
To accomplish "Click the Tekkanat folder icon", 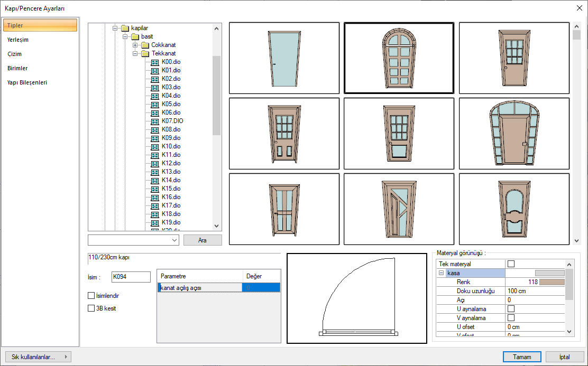I will (145, 53).
